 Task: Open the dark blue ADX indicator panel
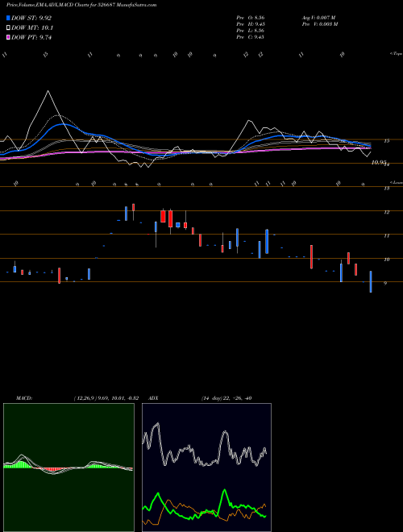[x=206, y=468]
